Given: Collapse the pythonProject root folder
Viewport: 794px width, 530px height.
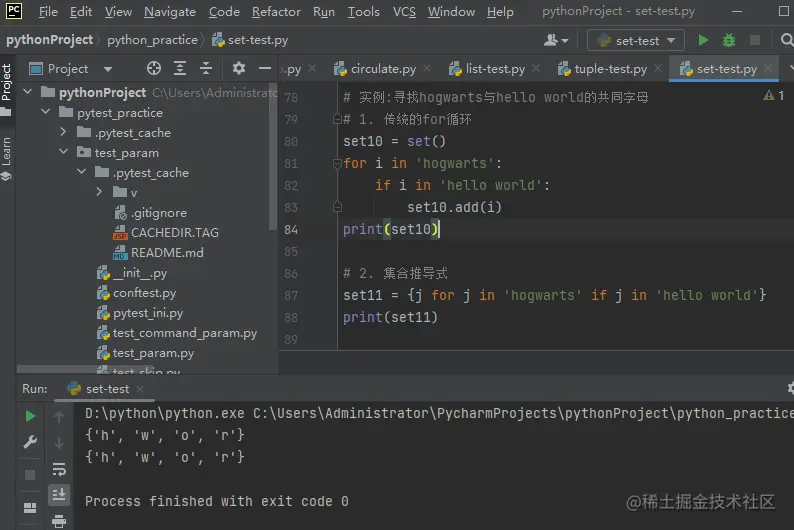Looking at the screenshot, I should tap(28, 92).
